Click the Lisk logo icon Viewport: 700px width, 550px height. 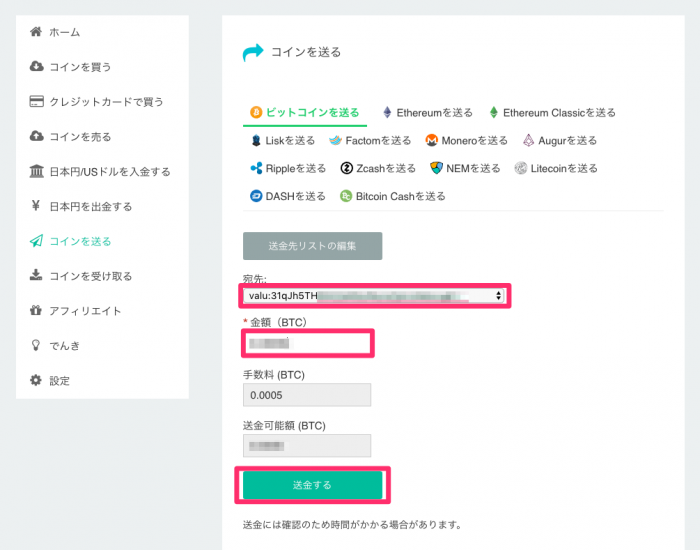pos(256,141)
